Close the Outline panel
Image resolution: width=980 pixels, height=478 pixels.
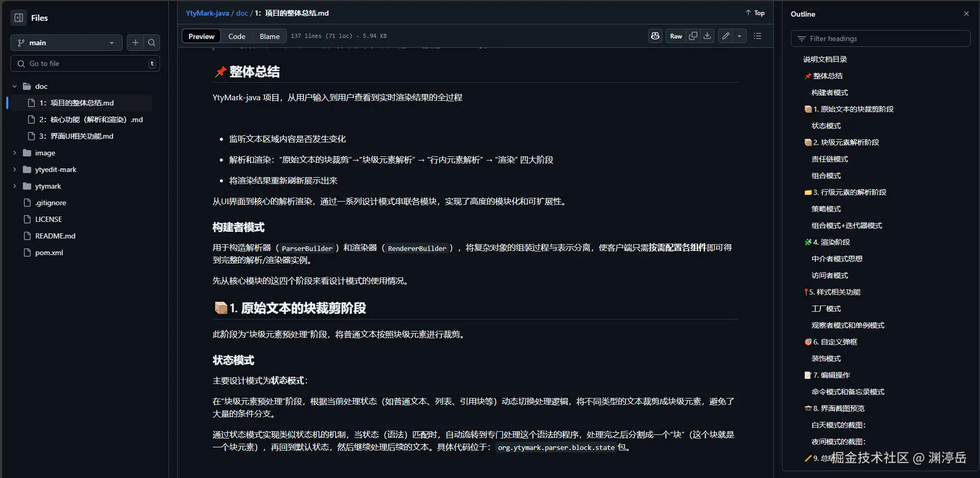coord(966,14)
